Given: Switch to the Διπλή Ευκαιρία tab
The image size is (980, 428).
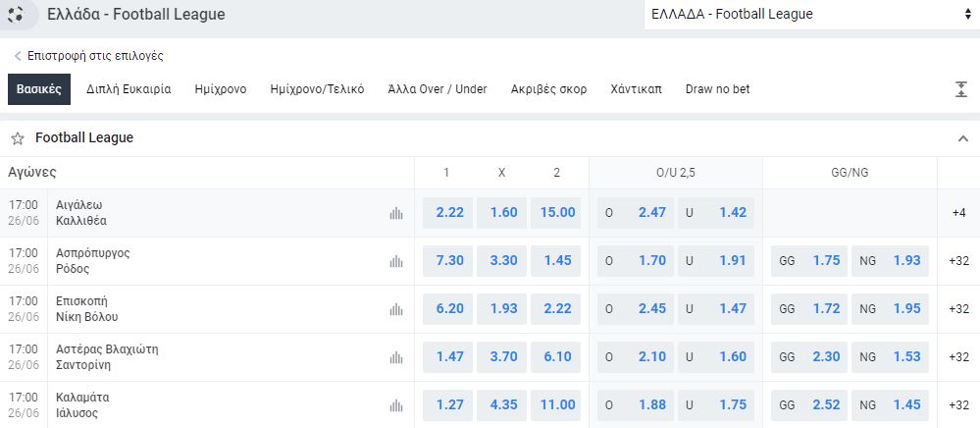Looking at the screenshot, I should [x=129, y=89].
